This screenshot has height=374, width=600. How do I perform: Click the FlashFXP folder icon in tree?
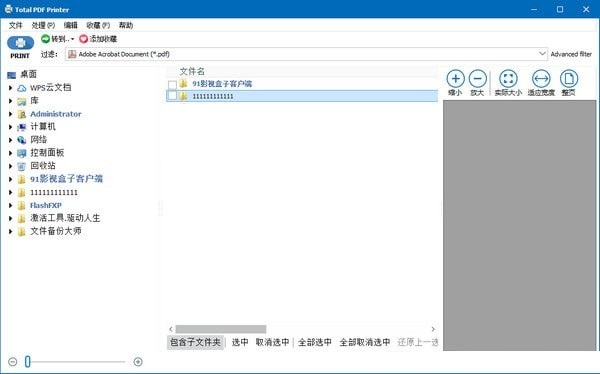click(22, 206)
